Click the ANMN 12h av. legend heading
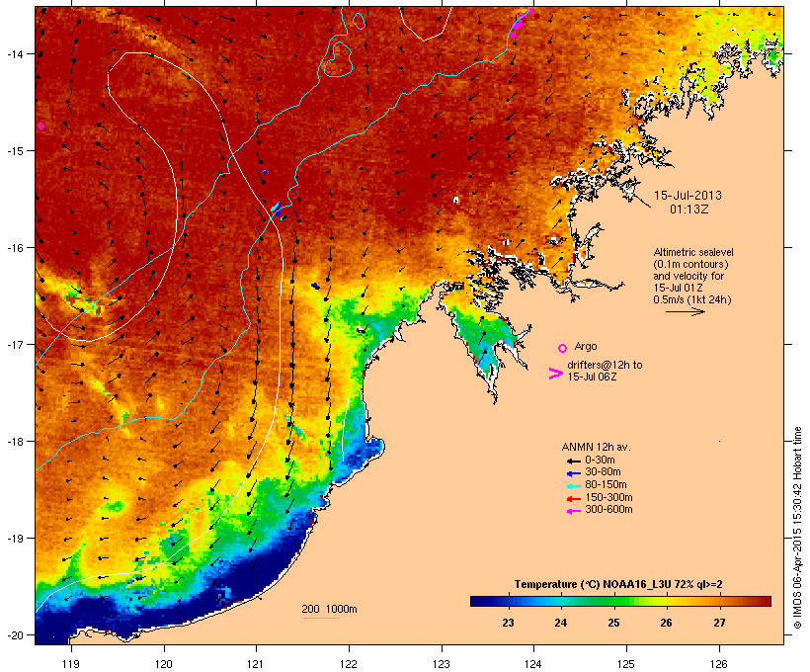 (596, 447)
